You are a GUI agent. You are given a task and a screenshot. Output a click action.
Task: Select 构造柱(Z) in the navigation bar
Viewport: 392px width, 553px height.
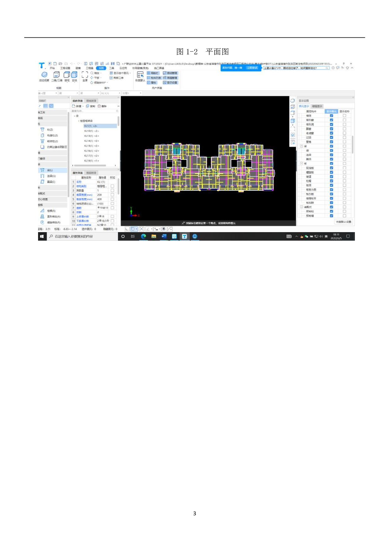(52, 136)
